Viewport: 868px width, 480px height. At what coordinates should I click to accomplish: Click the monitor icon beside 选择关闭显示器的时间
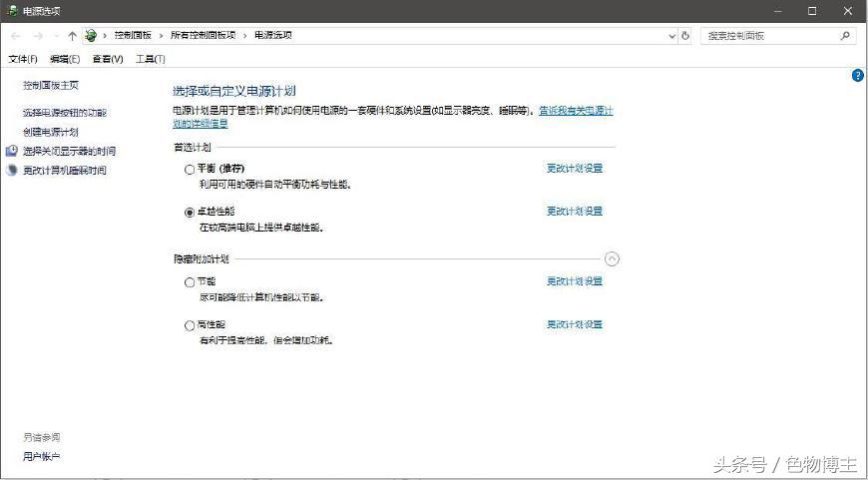point(12,151)
